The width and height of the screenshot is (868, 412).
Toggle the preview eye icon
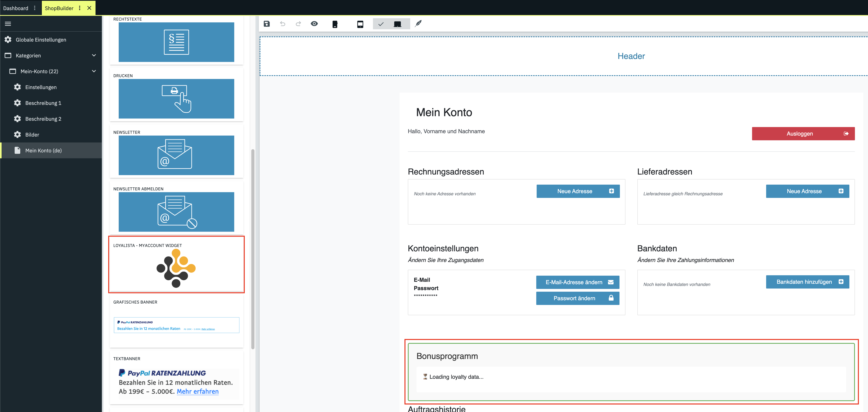tap(314, 24)
